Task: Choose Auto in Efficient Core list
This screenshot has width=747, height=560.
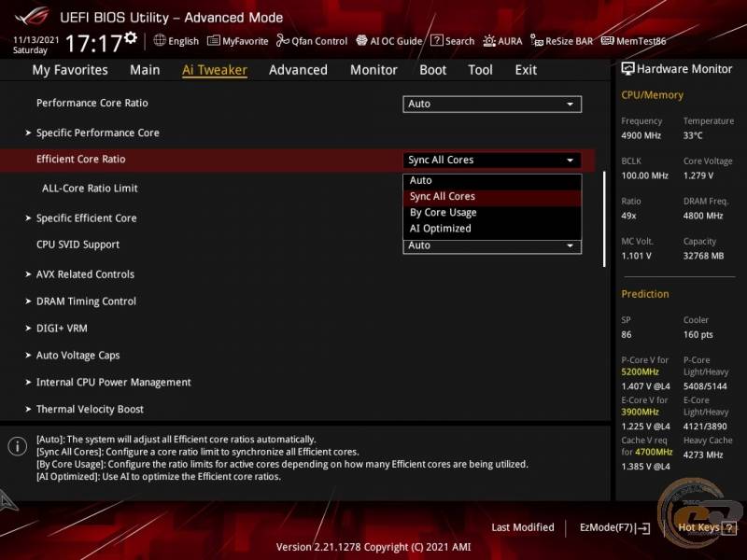Action: (x=492, y=180)
